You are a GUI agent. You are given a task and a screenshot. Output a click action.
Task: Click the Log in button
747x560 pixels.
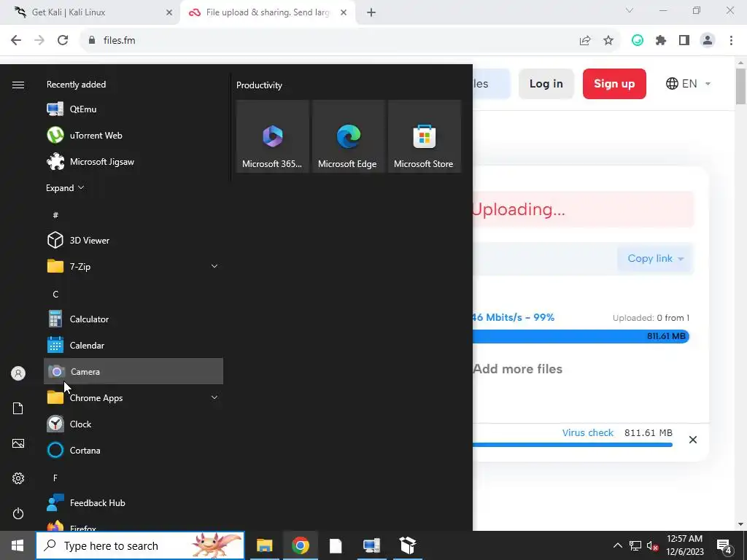coord(546,84)
